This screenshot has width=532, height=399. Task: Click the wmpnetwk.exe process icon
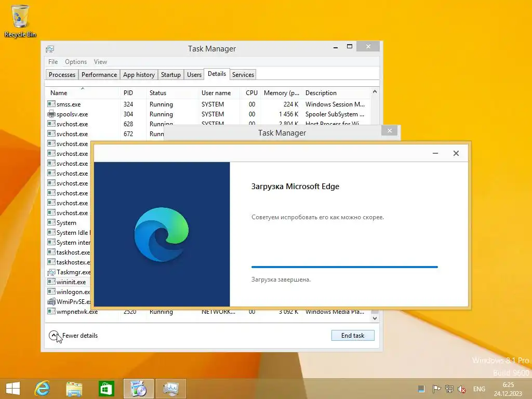click(51, 311)
